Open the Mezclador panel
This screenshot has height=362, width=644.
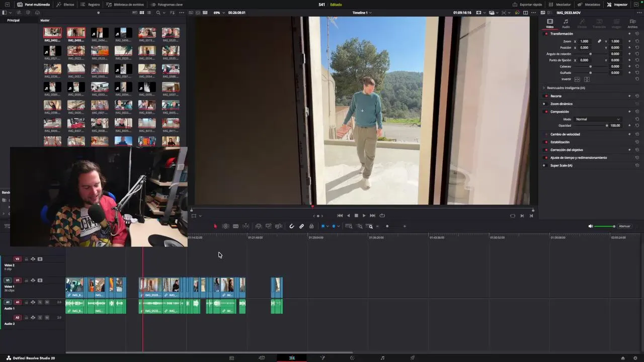click(559, 5)
